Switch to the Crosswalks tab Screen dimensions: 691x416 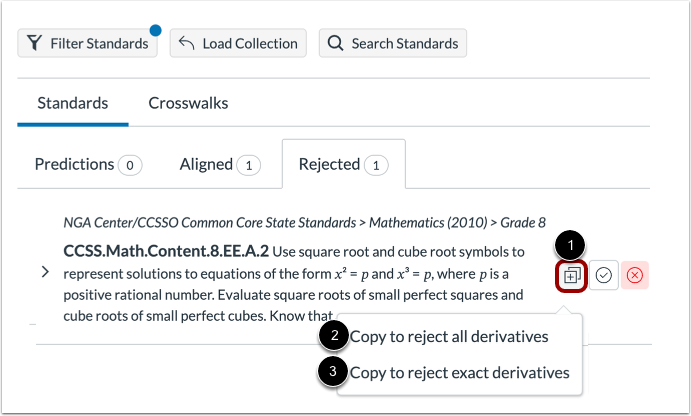coord(188,102)
